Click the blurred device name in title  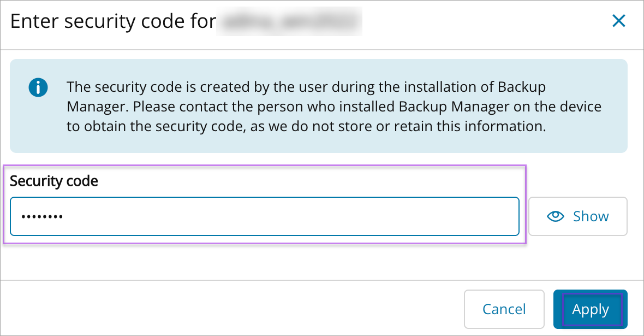coord(289,21)
